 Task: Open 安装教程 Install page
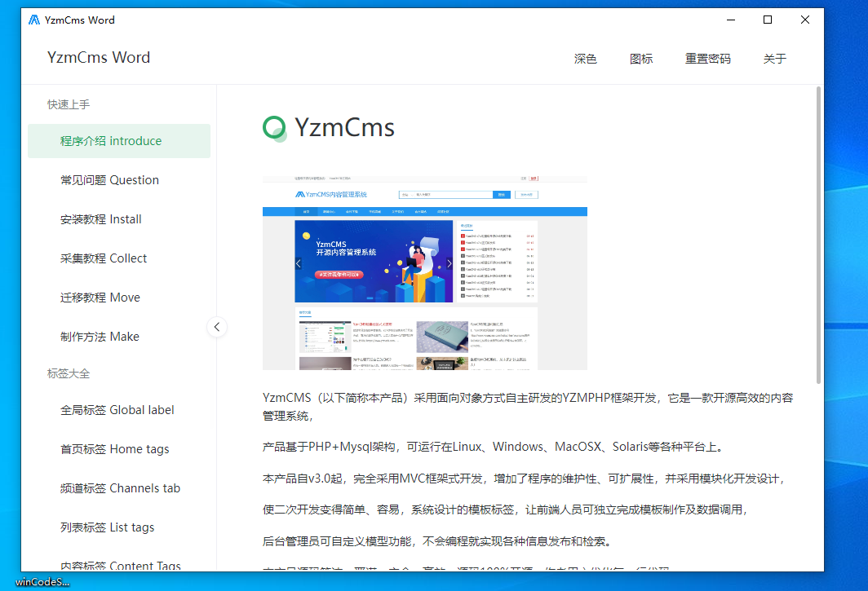[101, 219]
